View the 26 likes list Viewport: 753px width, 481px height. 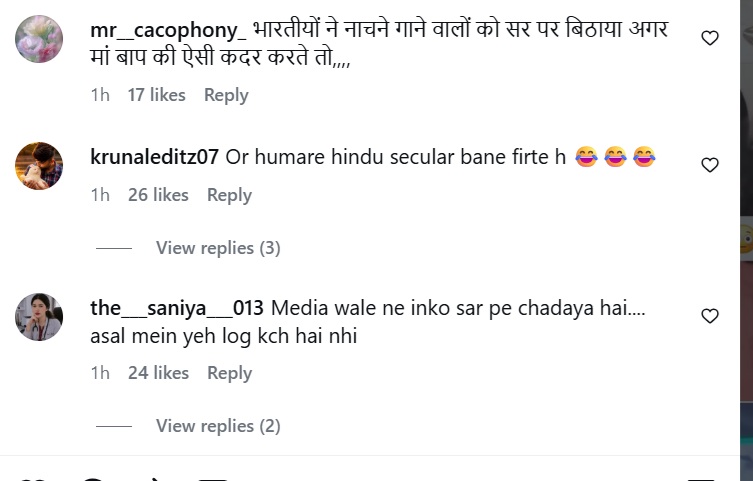point(158,195)
